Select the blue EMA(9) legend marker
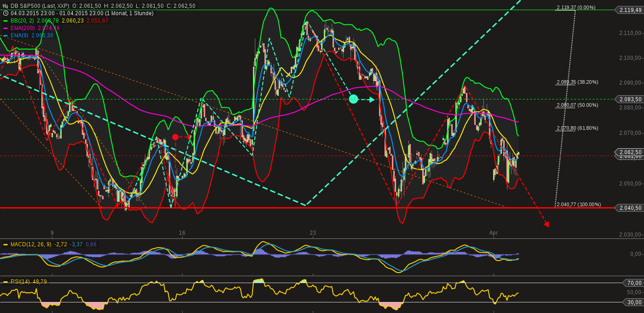644x313 pixels. tap(6, 35)
